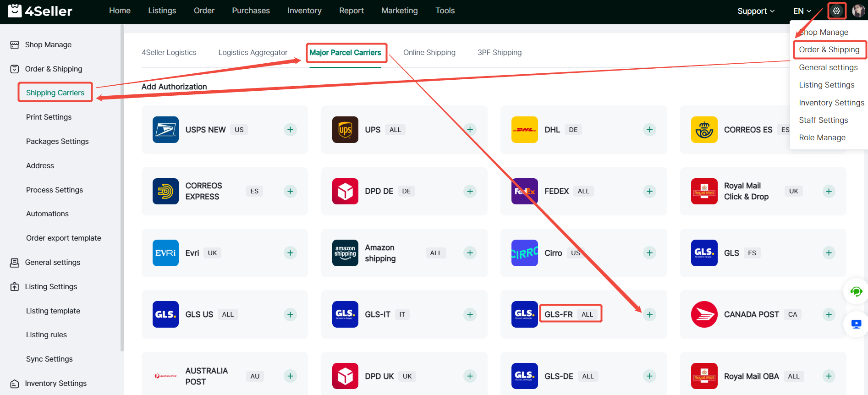Click the CANADA POST logo
868x395 pixels.
704,314
